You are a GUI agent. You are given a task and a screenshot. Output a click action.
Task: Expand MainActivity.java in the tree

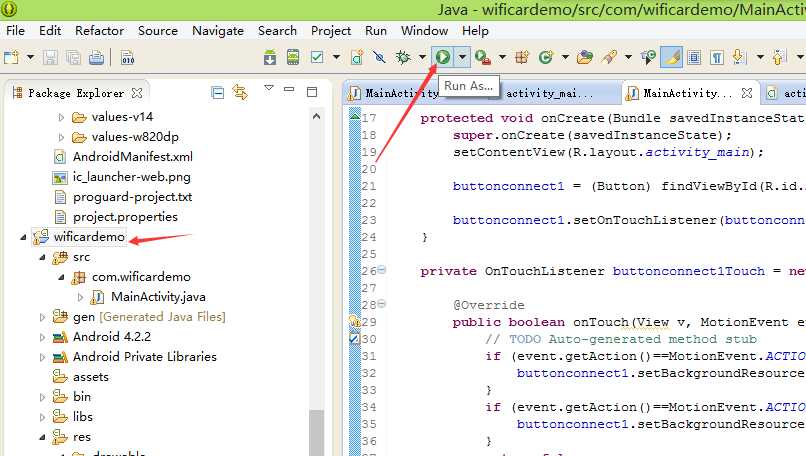point(80,297)
